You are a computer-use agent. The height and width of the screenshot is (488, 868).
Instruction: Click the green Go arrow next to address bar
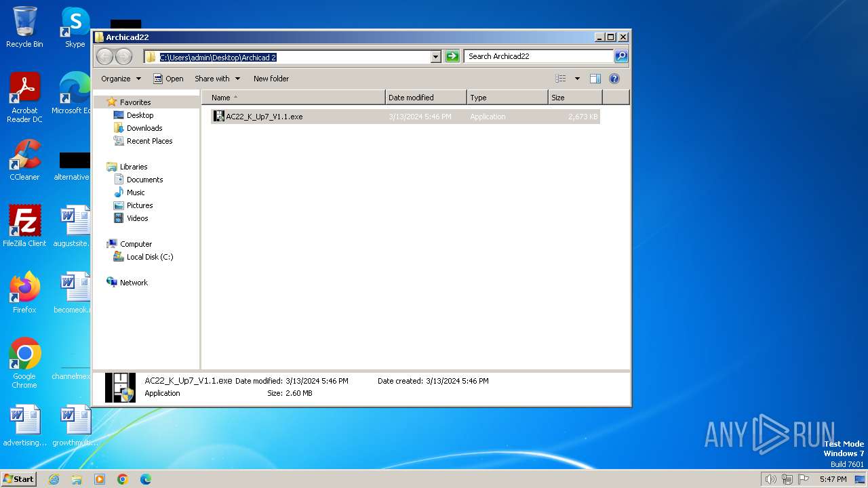(452, 56)
